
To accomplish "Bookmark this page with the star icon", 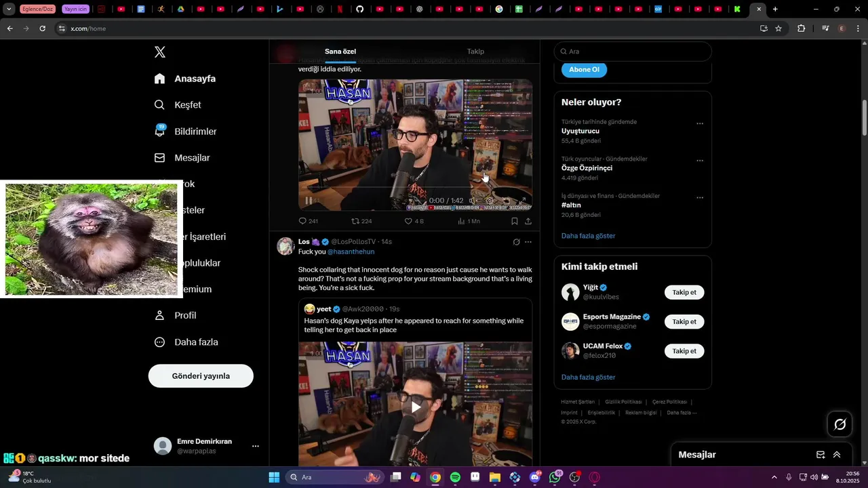I will coord(778,28).
